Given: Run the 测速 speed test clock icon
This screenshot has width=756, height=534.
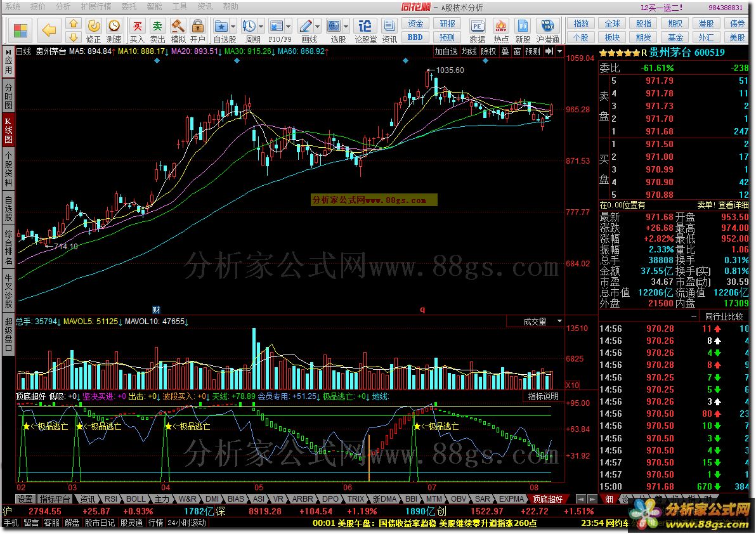Looking at the screenshot, I should click(x=114, y=31).
